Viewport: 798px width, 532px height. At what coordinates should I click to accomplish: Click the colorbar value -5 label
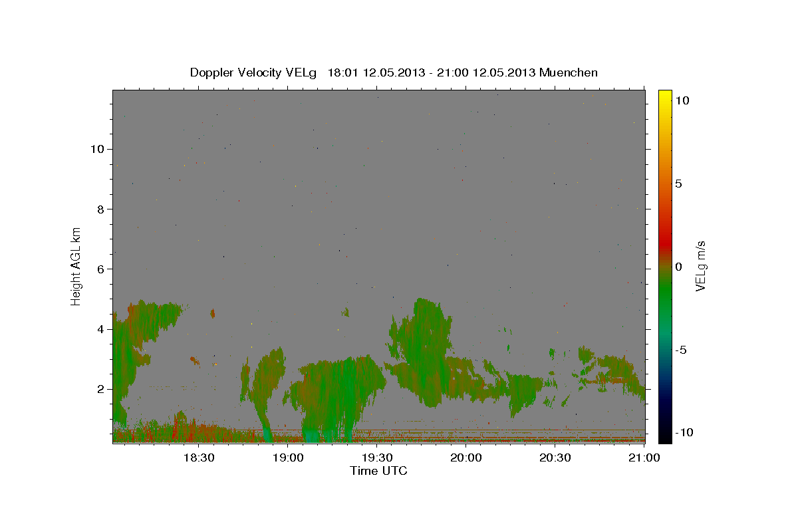click(x=680, y=350)
